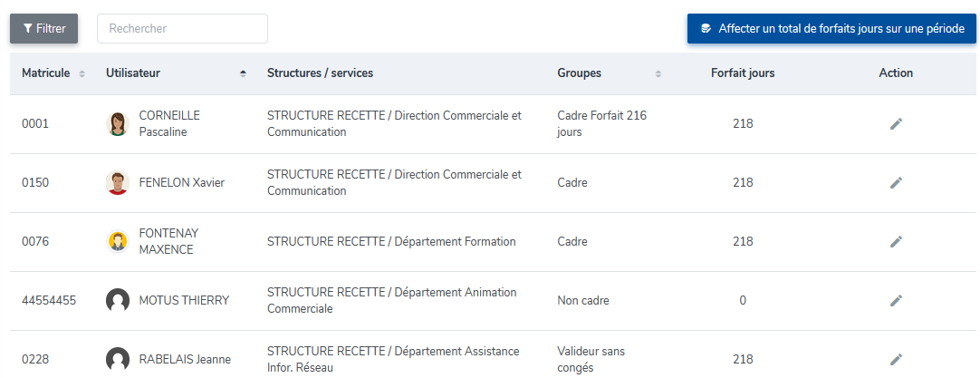Click RABELAIS Jeanne's default avatar icon
Screen dimensions: 980x378
(x=118, y=359)
